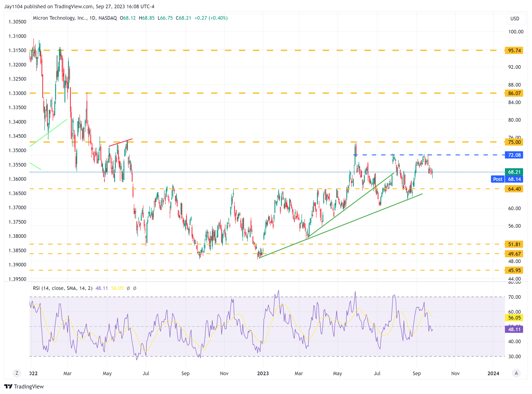
Task: Select the 86.07 price level label
Action: coord(514,93)
